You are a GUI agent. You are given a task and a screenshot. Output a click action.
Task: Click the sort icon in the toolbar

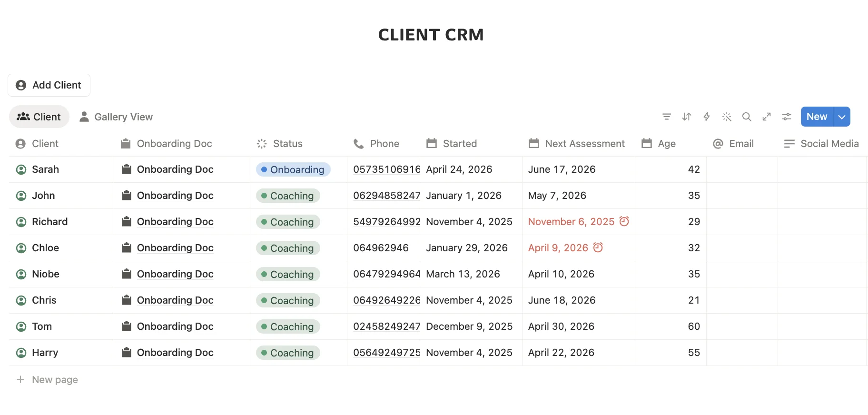(687, 117)
